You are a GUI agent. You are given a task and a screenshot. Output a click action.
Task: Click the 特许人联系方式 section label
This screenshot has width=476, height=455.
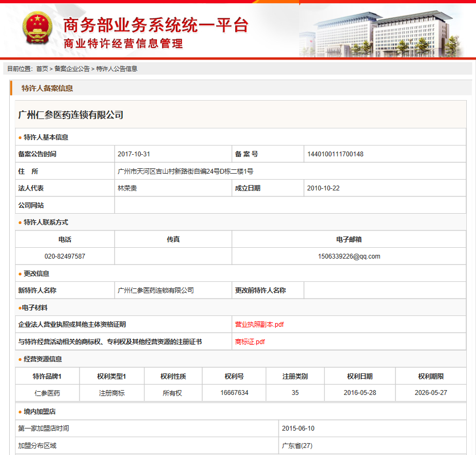tap(46, 222)
